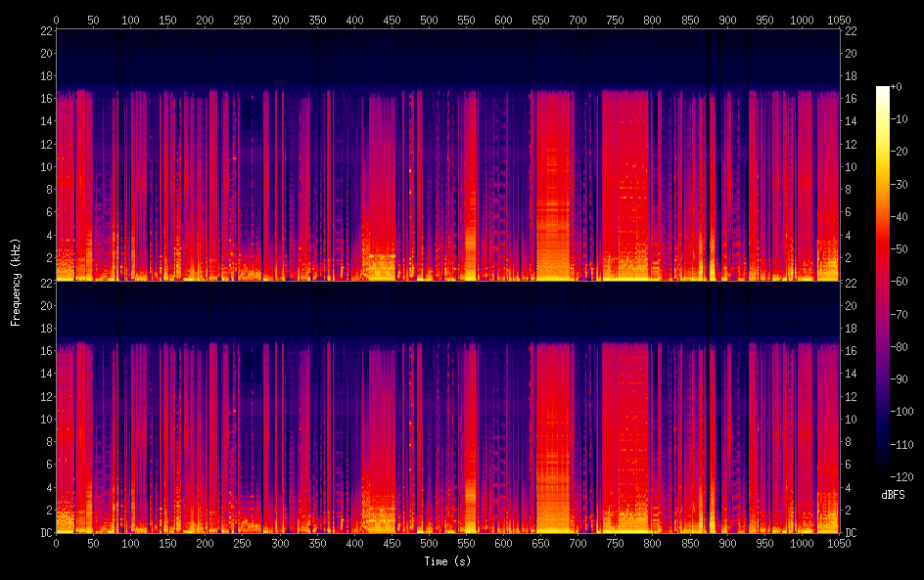Click the 'dBFS' label under the color scale

click(x=893, y=496)
